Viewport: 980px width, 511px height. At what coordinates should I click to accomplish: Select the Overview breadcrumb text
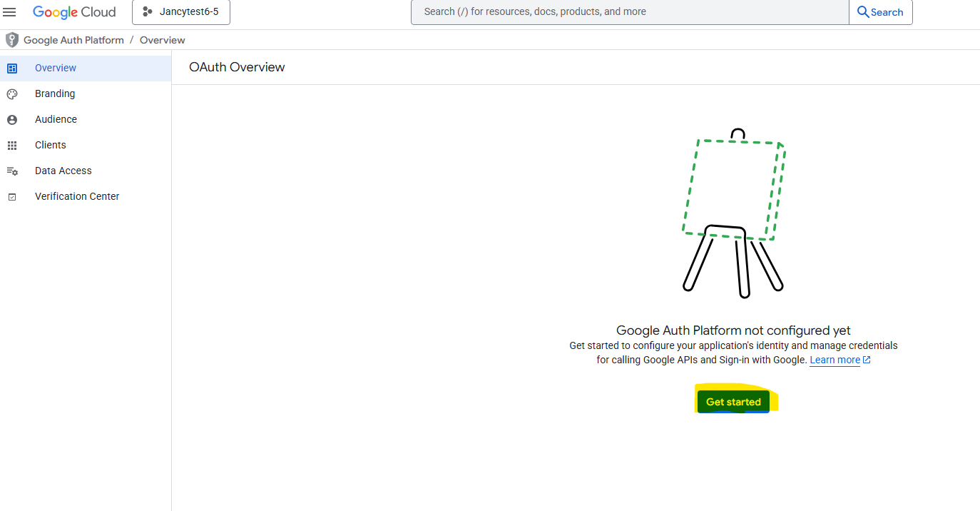pyautogui.click(x=163, y=40)
